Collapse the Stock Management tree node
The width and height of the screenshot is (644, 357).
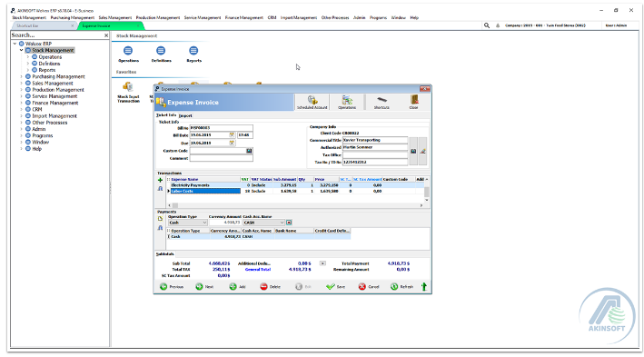click(x=22, y=50)
